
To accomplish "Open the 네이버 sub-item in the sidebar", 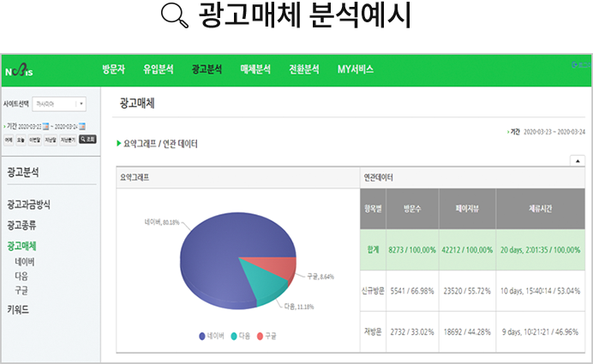I will point(25,261).
